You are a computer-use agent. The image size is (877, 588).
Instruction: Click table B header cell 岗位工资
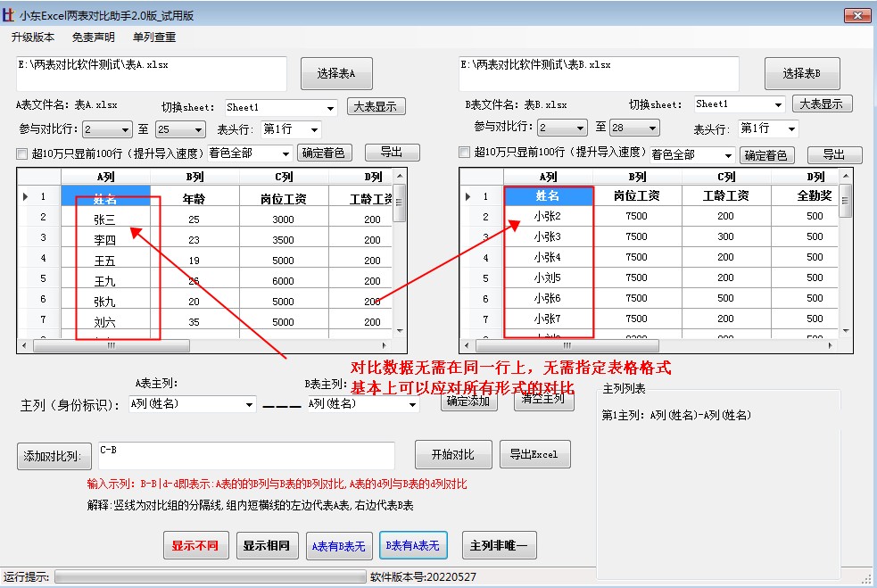[x=637, y=195]
